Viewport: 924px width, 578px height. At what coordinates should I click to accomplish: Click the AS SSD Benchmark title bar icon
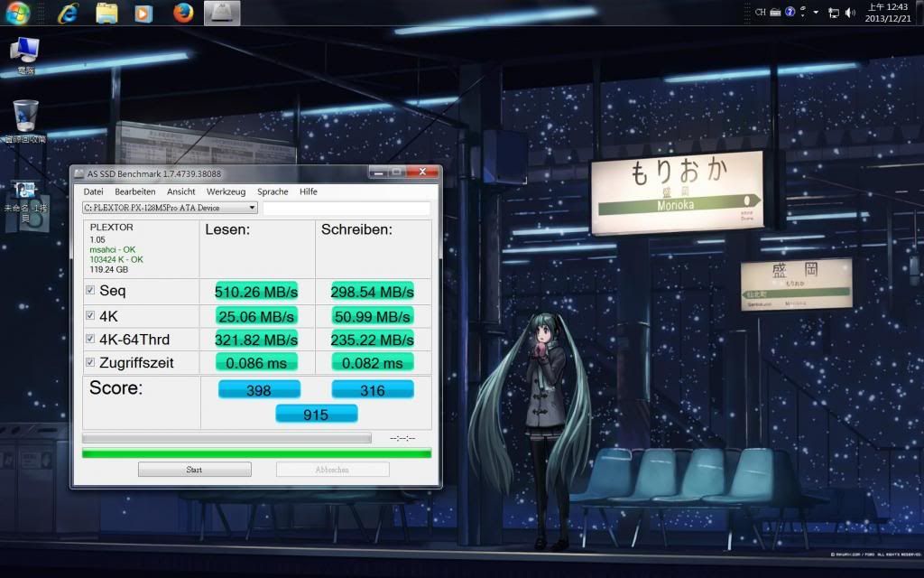(x=79, y=173)
